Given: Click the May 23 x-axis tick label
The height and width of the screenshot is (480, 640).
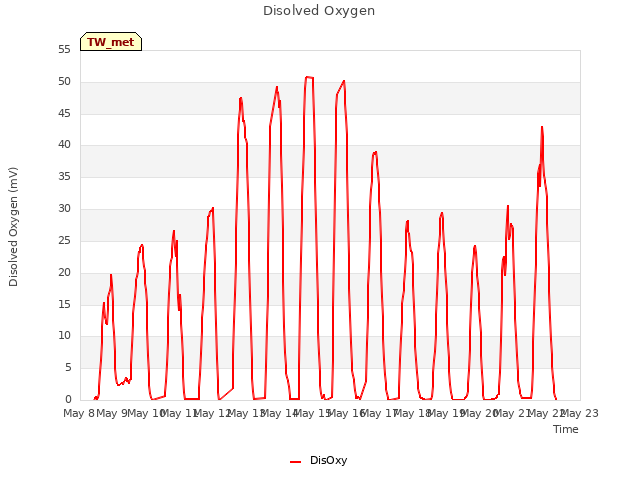Looking at the screenshot, I should click(x=580, y=413).
